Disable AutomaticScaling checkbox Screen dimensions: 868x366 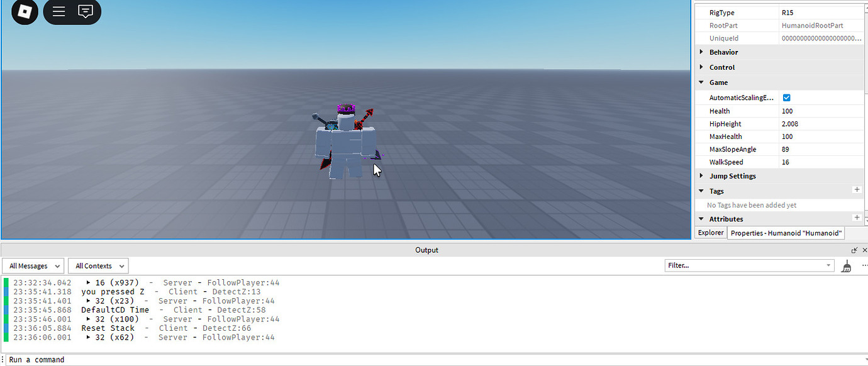tap(786, 97)
